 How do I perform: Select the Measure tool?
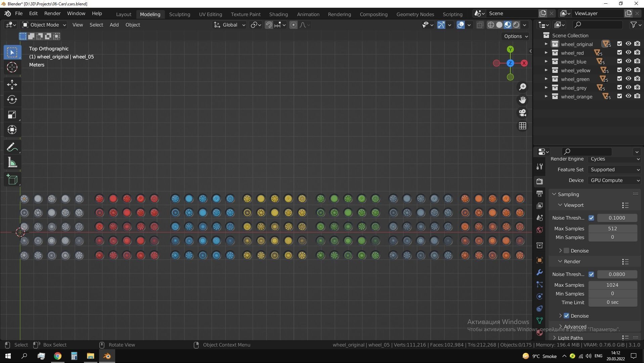12,163
